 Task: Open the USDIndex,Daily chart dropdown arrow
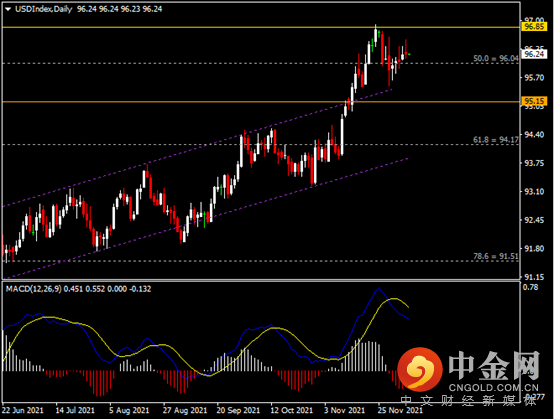coord(8,10)
